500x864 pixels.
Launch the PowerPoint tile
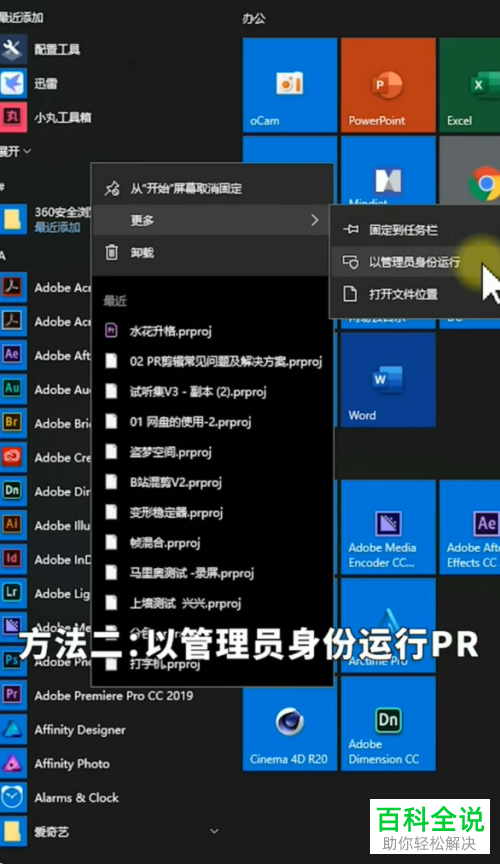pos(388,85)
